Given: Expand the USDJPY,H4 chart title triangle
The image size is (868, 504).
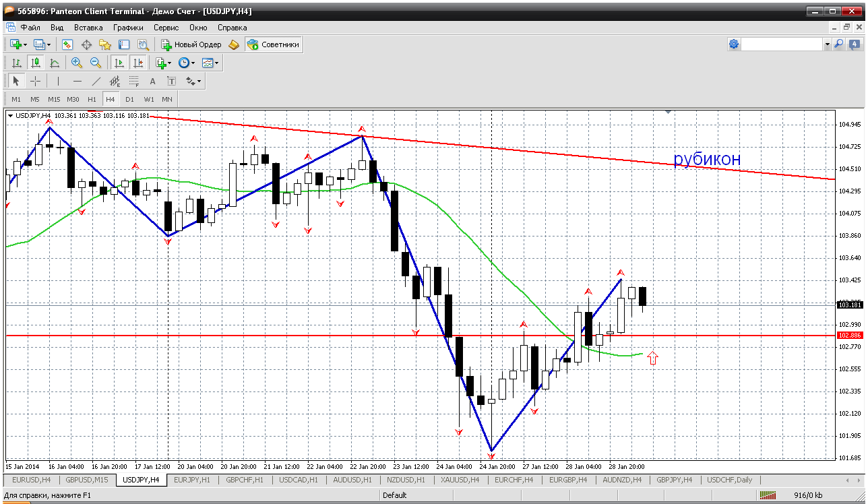Looking at the screenshot, I should pos(10,116).
